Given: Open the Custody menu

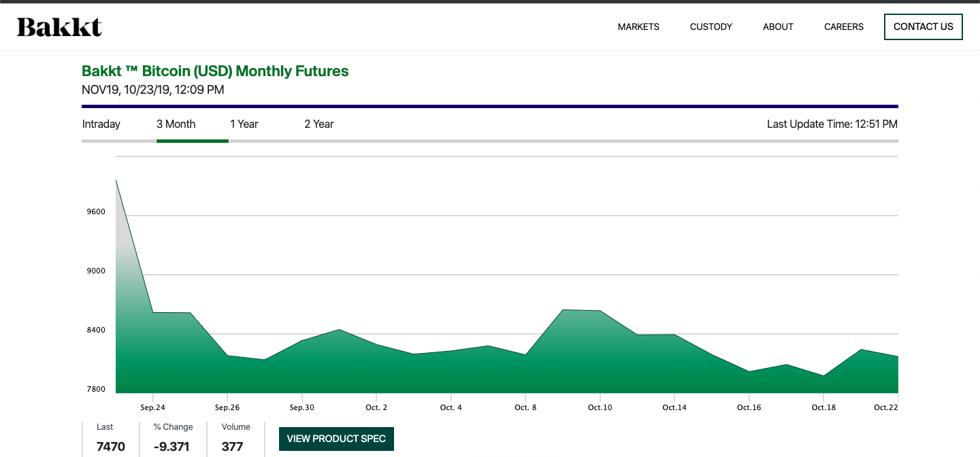Looking at the screenshot, I should 711,27.
